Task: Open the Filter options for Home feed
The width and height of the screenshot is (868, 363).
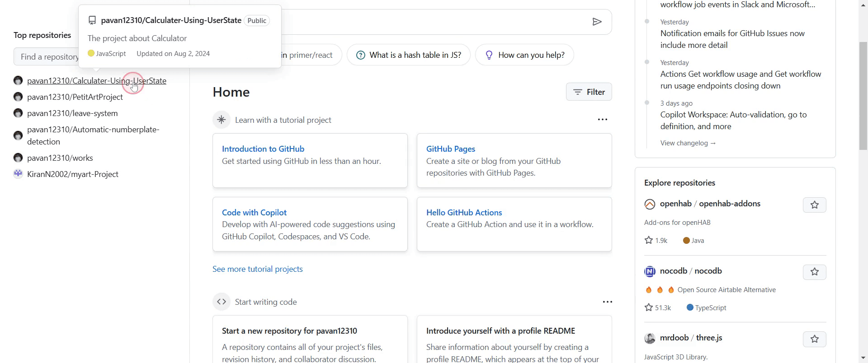Action: pos(589,92)
